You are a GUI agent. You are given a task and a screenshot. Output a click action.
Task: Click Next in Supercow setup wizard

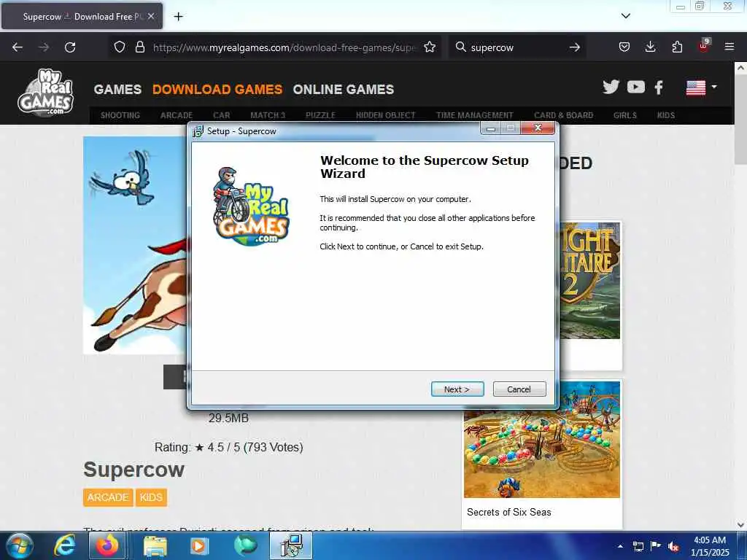pos(457,389)
